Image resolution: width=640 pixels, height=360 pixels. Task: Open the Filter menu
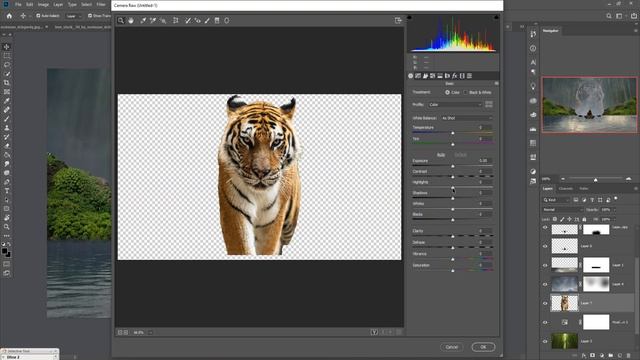coord(101,4)
